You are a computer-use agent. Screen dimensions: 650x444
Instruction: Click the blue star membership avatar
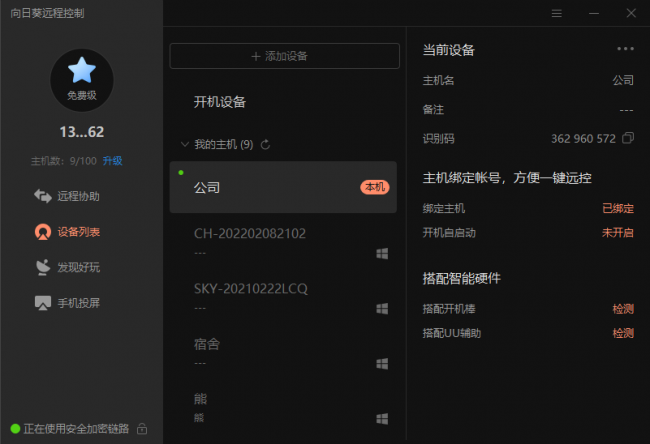(82, 80)
